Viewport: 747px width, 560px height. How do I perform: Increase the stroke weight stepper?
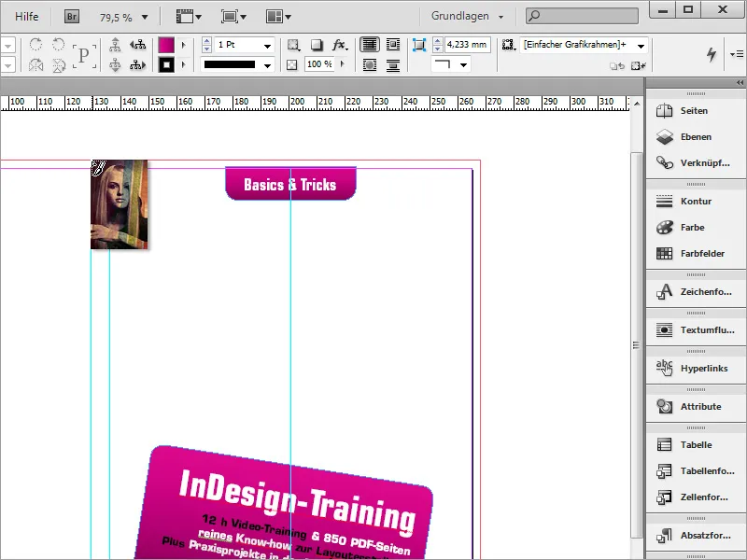[206, 41]
